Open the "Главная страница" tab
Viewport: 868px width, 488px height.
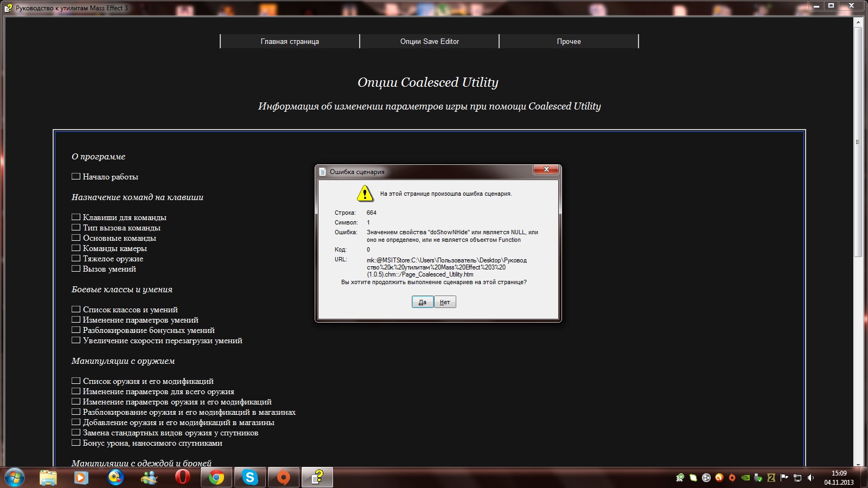coord(290,41)
